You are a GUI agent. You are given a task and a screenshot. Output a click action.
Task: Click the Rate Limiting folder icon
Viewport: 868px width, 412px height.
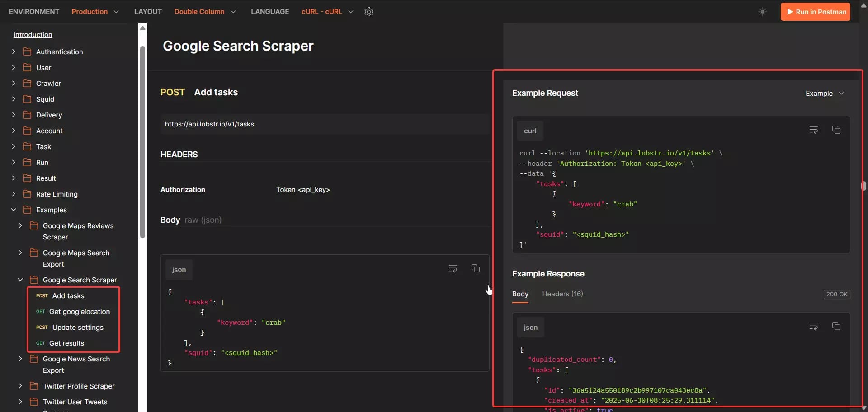point(27,194)
